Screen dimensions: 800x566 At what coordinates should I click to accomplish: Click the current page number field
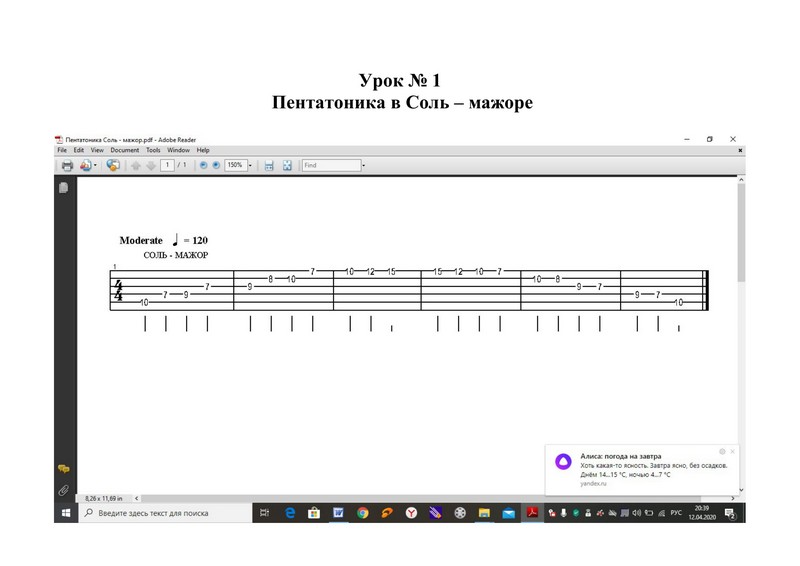[x=167, y=165]
